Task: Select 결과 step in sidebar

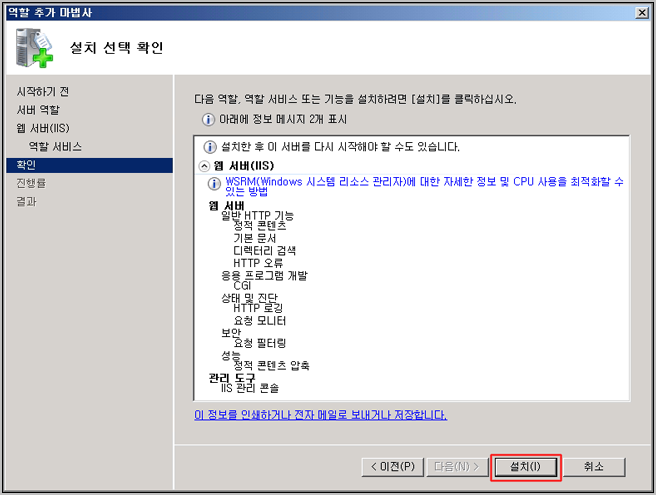Action: tap(26, 202)
